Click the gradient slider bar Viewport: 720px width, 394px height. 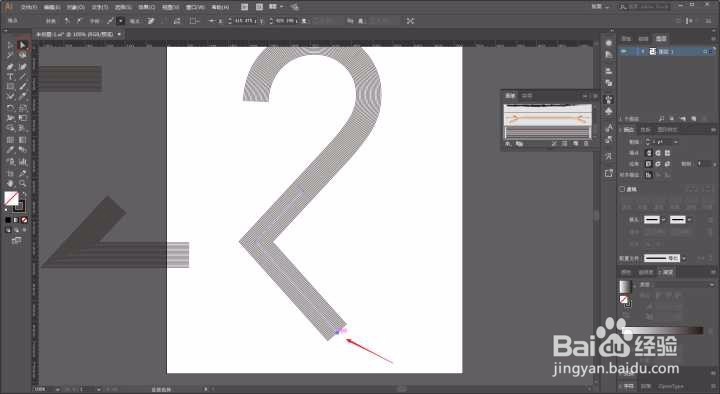pos(663,331)
